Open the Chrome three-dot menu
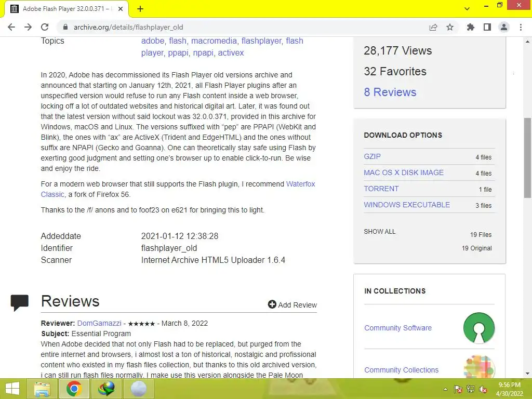 [521, 27]
